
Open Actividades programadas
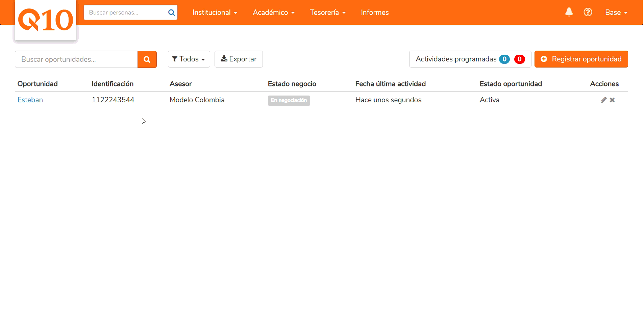(x=470, y=59)
